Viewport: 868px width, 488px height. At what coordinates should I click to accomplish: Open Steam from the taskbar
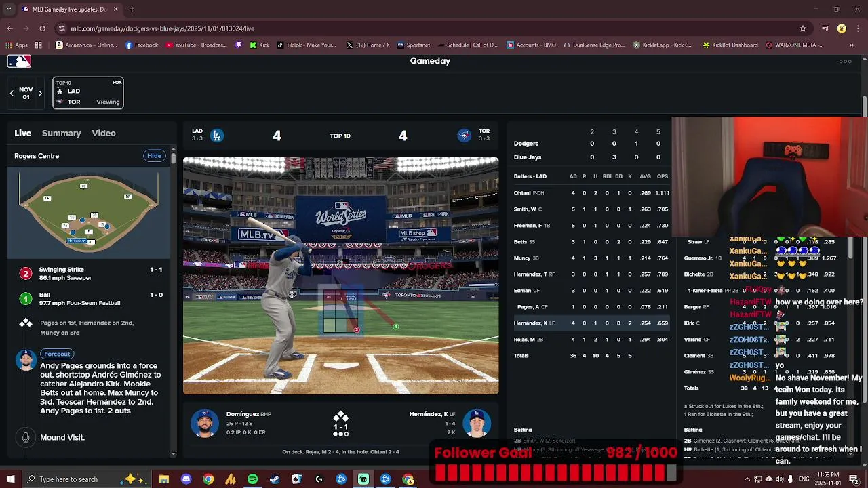coord(275,479)
